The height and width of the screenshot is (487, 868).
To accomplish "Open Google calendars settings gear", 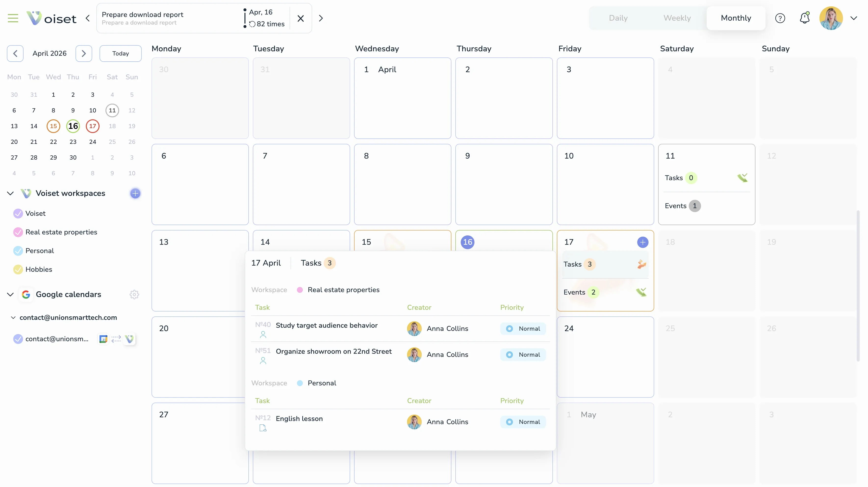I will [x=134, y=294].
